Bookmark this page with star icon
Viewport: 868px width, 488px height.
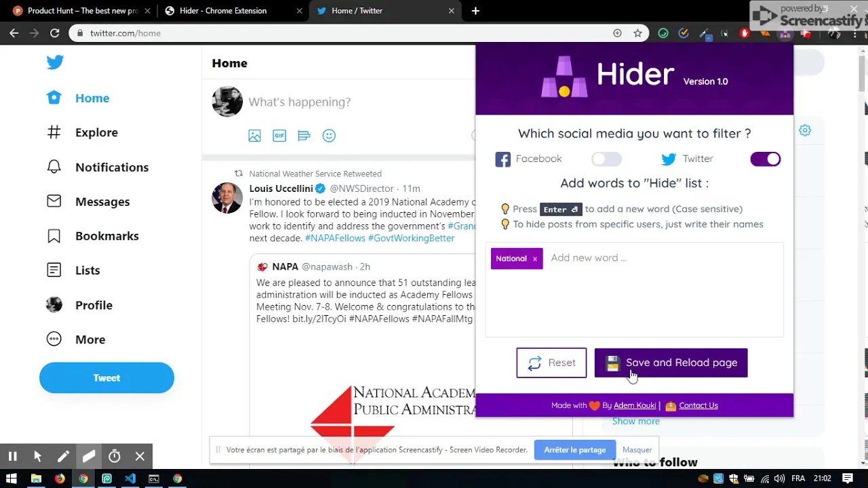coord(637,33)
